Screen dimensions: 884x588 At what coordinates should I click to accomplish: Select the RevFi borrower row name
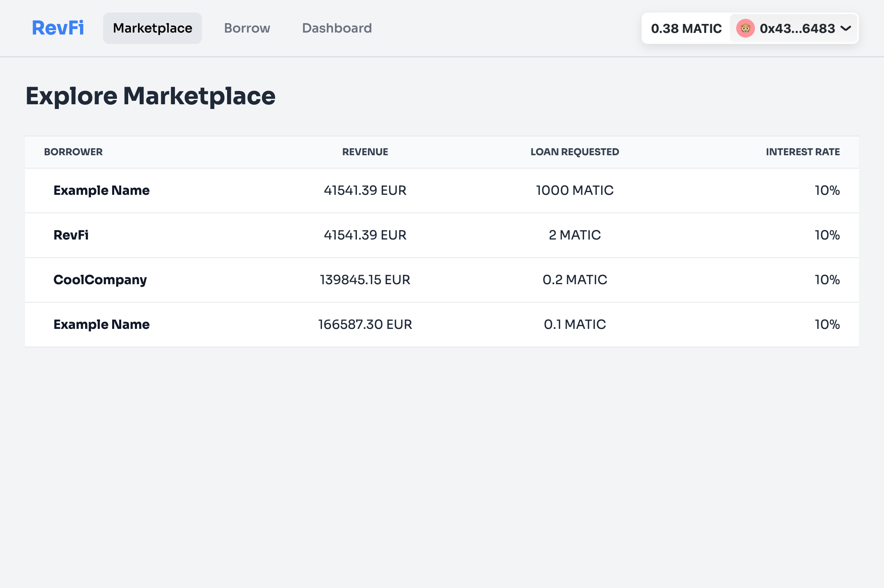click(x=71, y=235)
